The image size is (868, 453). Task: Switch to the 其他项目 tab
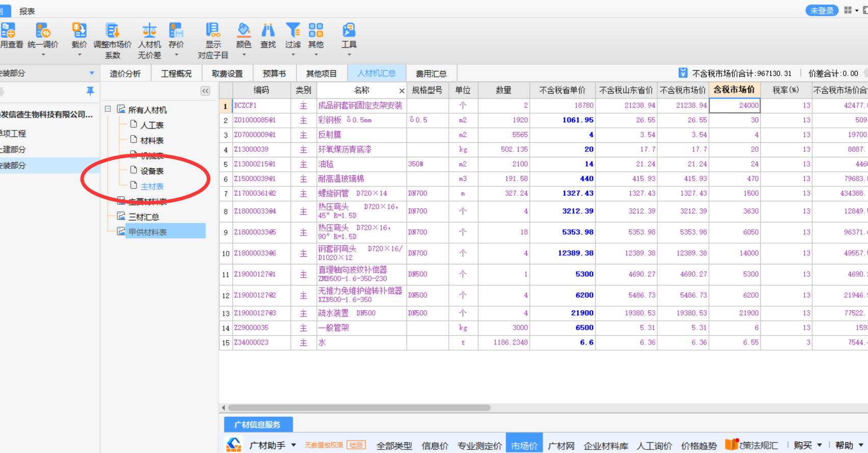321,73
